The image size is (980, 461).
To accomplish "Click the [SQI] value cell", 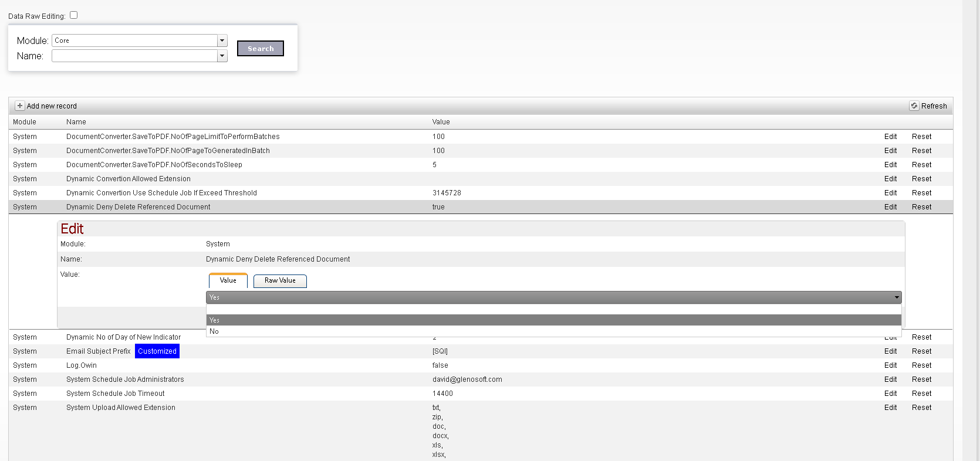I will tap(440, 351).
